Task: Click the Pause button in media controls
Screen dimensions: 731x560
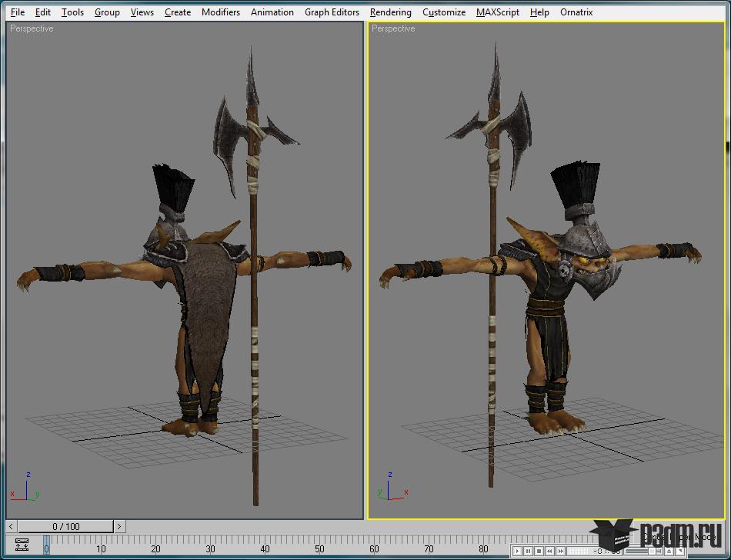Action: click(528, 551)
